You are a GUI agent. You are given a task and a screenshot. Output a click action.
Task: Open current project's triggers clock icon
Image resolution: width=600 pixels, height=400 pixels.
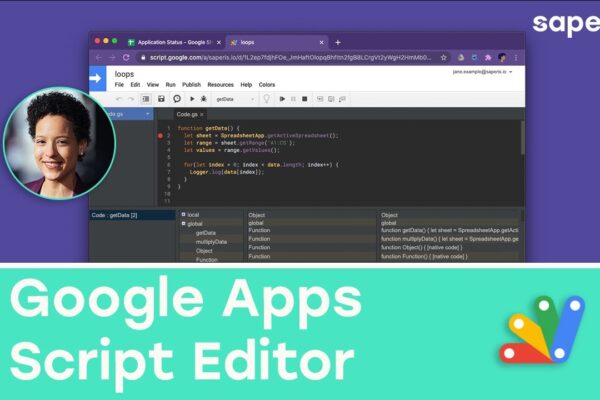tap(177, 99)
